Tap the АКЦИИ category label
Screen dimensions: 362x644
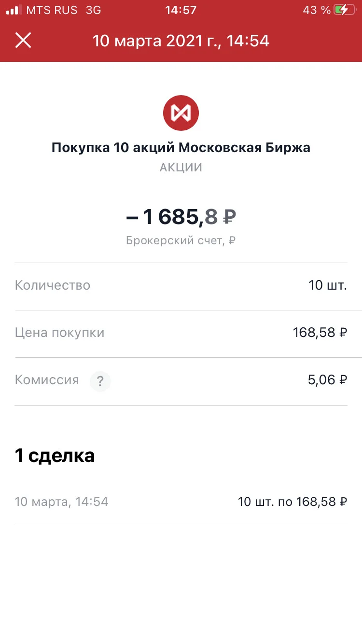[181, 168]
